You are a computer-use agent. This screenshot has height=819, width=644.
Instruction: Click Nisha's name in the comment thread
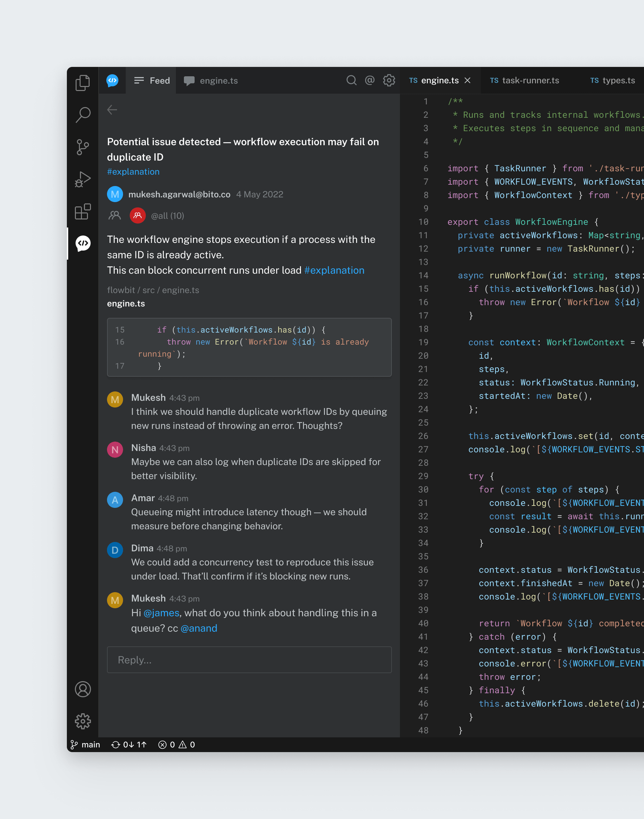(x=143, y=448)
